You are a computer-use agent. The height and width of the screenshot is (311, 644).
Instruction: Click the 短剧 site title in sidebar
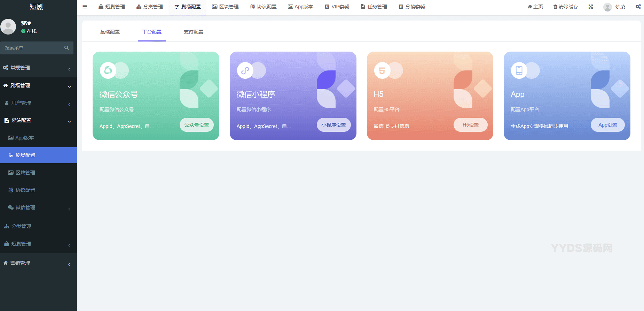(37, 7)
